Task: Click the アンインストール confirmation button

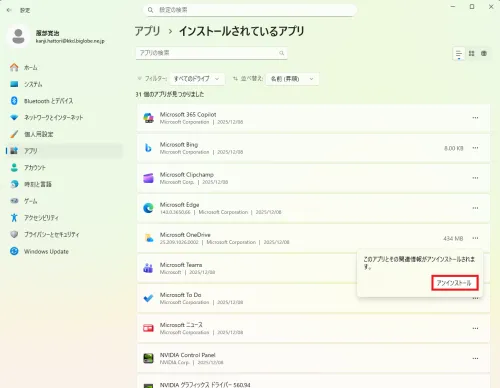Action: coord(455,283)
